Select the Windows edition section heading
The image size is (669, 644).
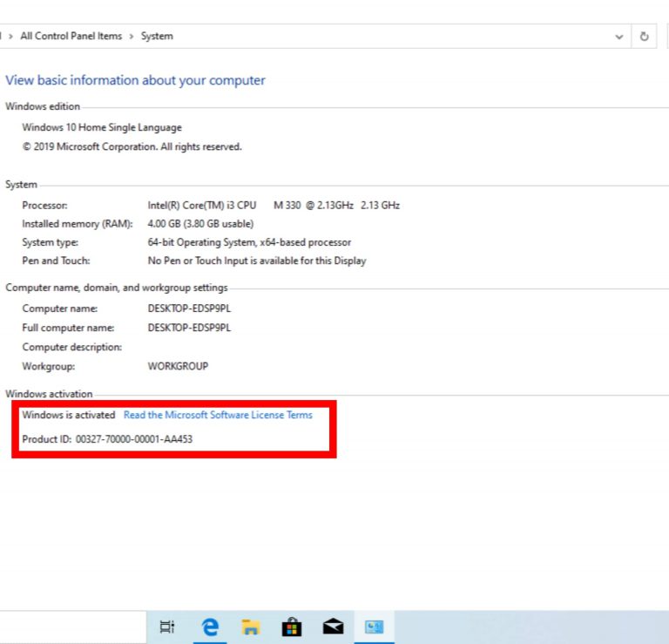(x=43, y=106)
